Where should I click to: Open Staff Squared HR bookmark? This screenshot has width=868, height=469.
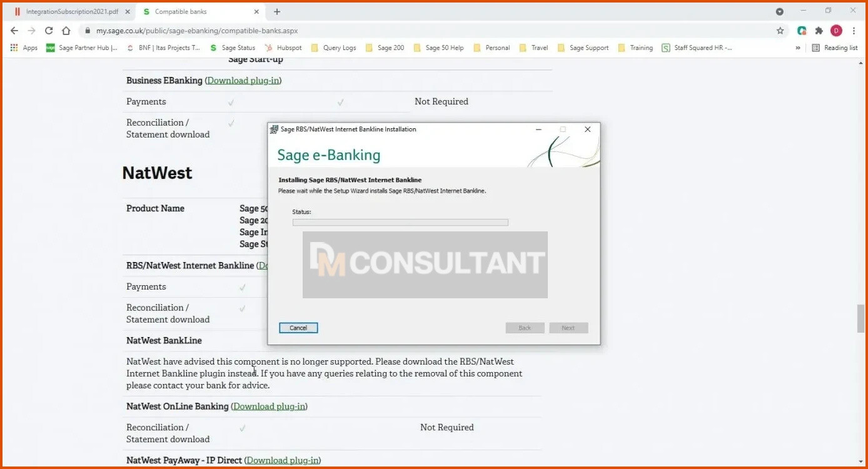(x=697, y=48)
